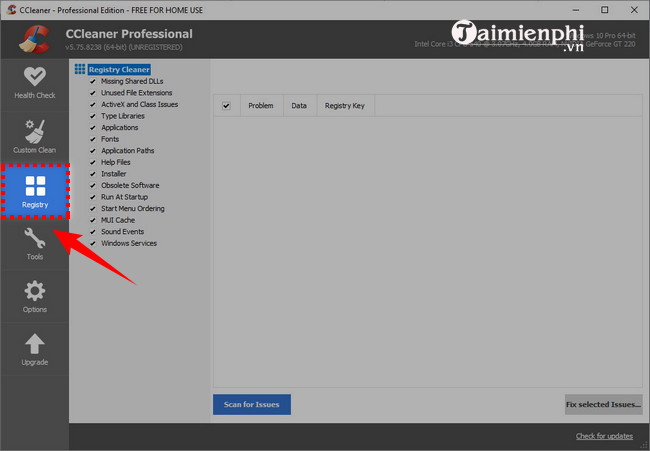Click the CCleaner logo in header
This screenshot has height=451, width=650.
click(34, 40)
